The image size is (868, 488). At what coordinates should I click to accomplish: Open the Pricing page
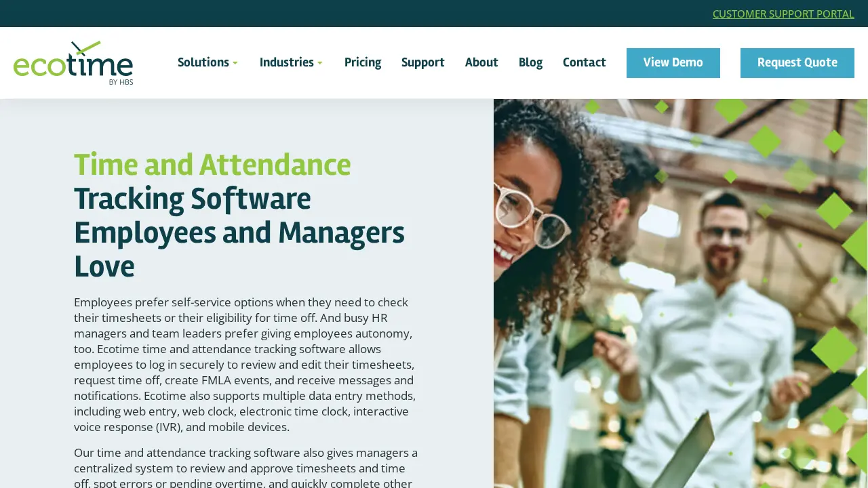point(363,63)
